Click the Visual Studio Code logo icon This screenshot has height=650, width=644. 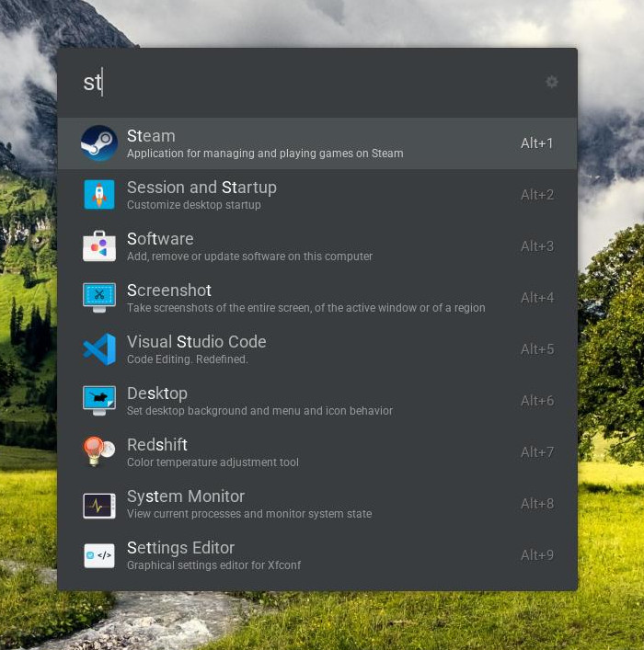point(98,349)
